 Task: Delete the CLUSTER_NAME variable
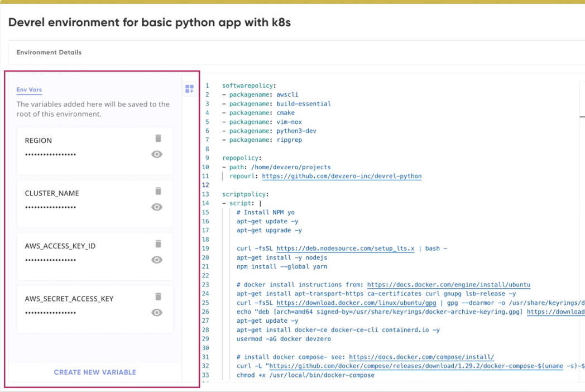158,191
